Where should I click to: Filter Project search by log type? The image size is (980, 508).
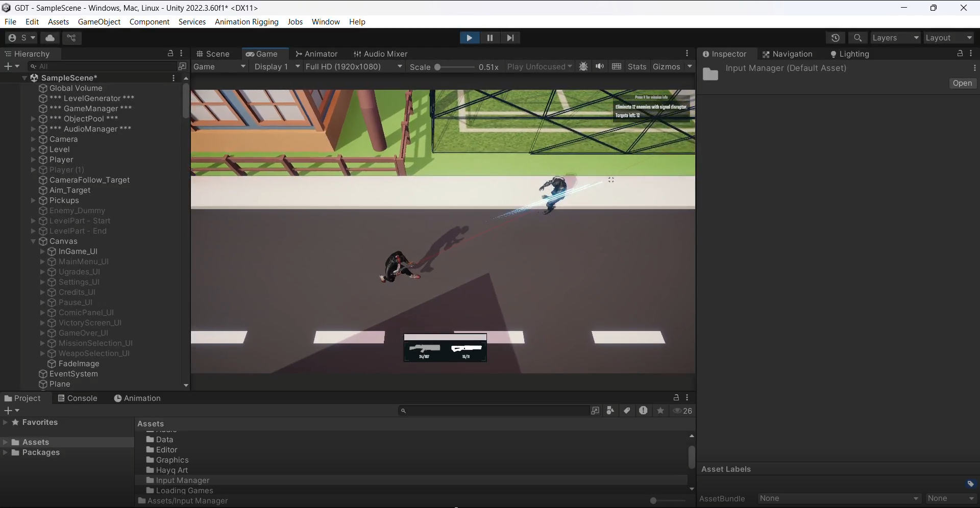click(643, 411)
